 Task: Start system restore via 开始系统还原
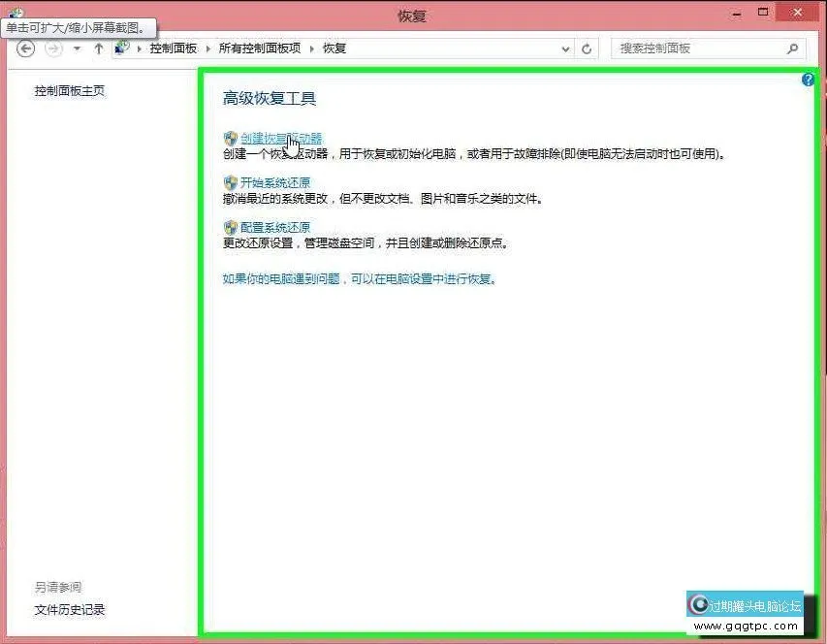[275, 181]
